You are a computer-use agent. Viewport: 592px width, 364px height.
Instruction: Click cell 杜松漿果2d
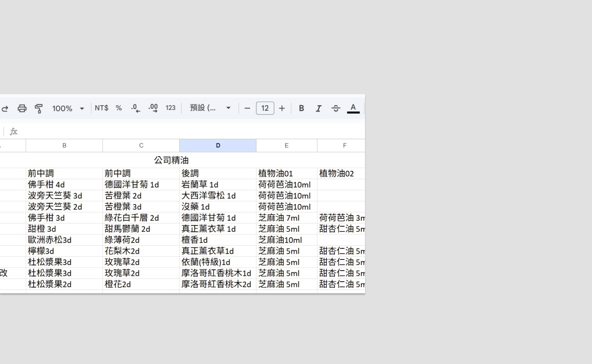[64, 284]
